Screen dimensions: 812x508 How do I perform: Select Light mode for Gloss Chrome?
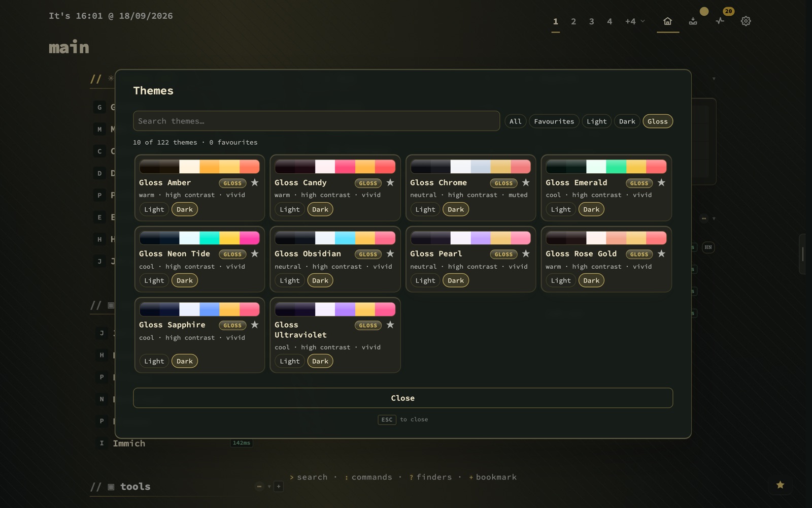tap(425, 209)
